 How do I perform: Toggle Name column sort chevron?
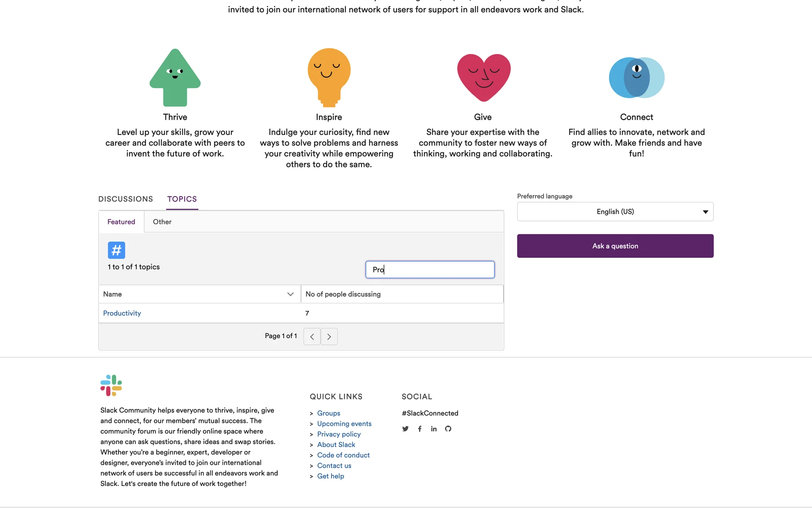coord(290,294)
